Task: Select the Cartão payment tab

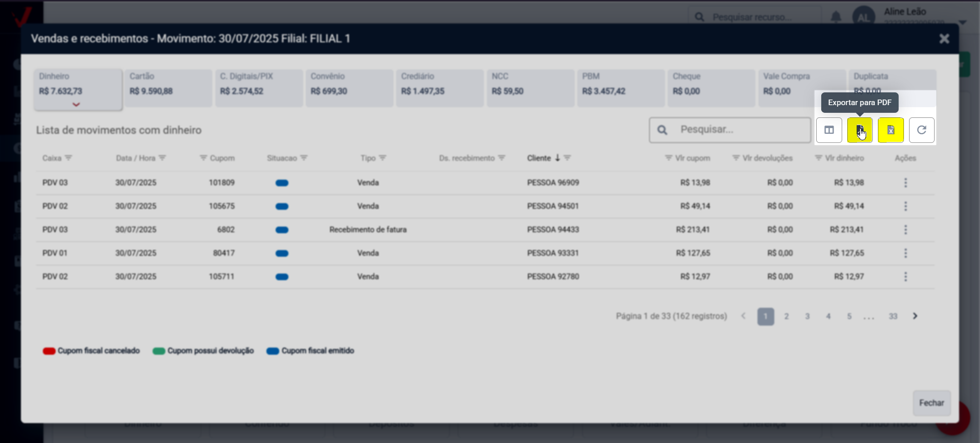Action: (x=168, y=88)
